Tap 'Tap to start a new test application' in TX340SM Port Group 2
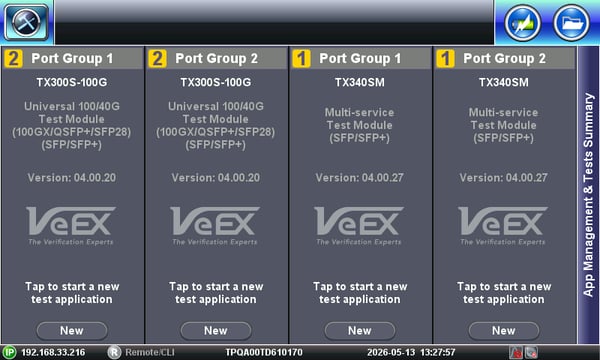Screen dimensions: 600x360 point(504,293)
